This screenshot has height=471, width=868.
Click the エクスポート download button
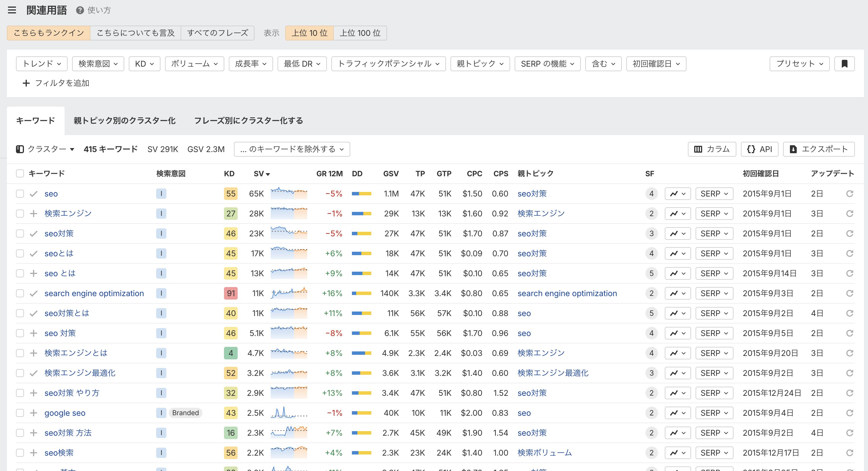pyautogui.click(x=818, y=149)
